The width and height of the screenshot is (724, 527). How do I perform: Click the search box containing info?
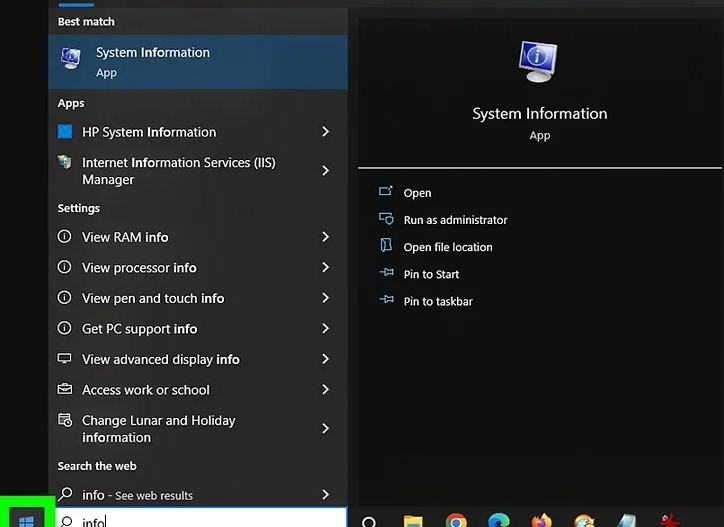(201, 517)
